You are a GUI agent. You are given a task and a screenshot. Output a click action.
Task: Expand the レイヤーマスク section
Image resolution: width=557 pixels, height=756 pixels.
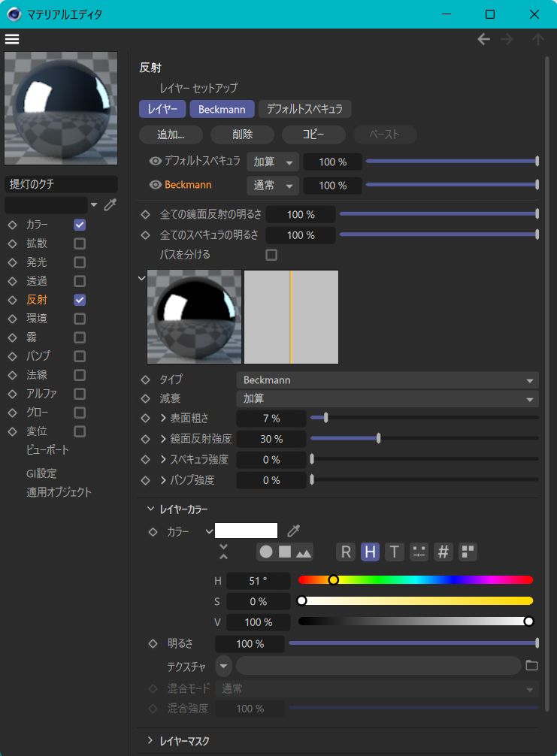[150, 741]
